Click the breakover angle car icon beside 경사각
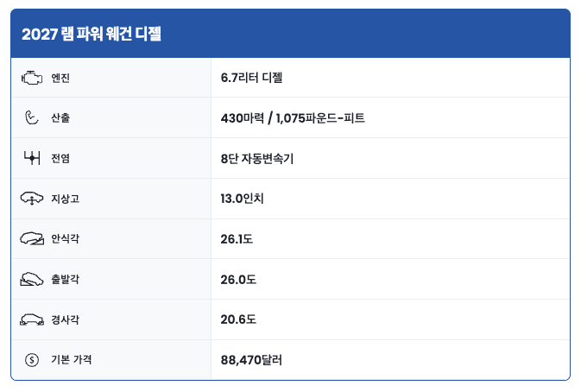This screenshot has height=392, width=581. coord(32,319)
